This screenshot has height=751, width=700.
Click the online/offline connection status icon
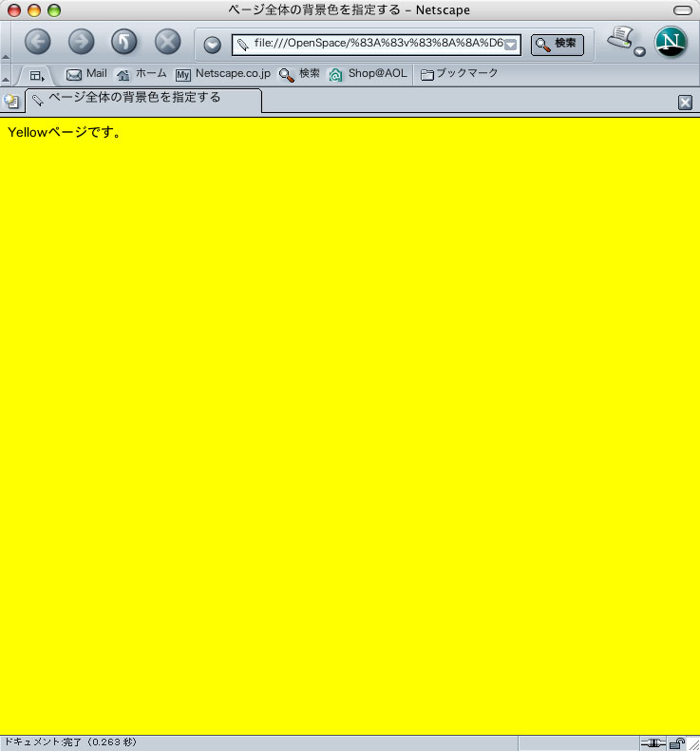(x=653, y=743)
